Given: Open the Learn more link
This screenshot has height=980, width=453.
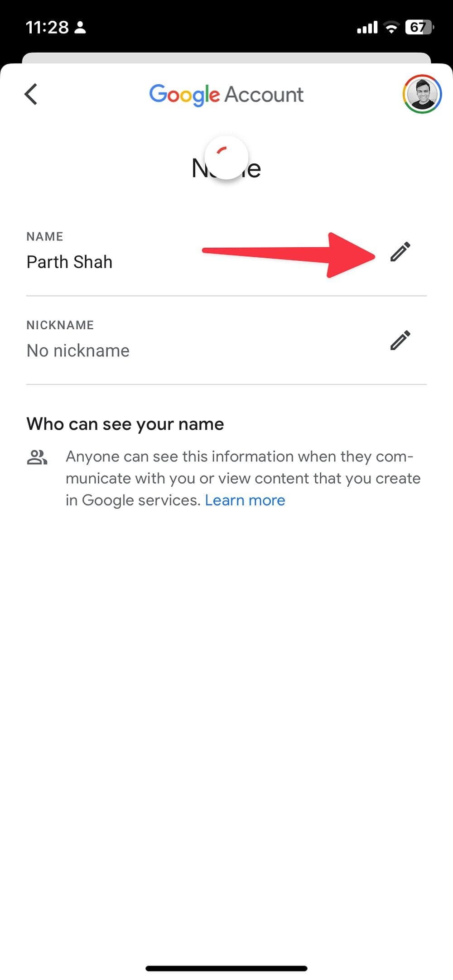Looking at the screenshot, I should 245,500.
